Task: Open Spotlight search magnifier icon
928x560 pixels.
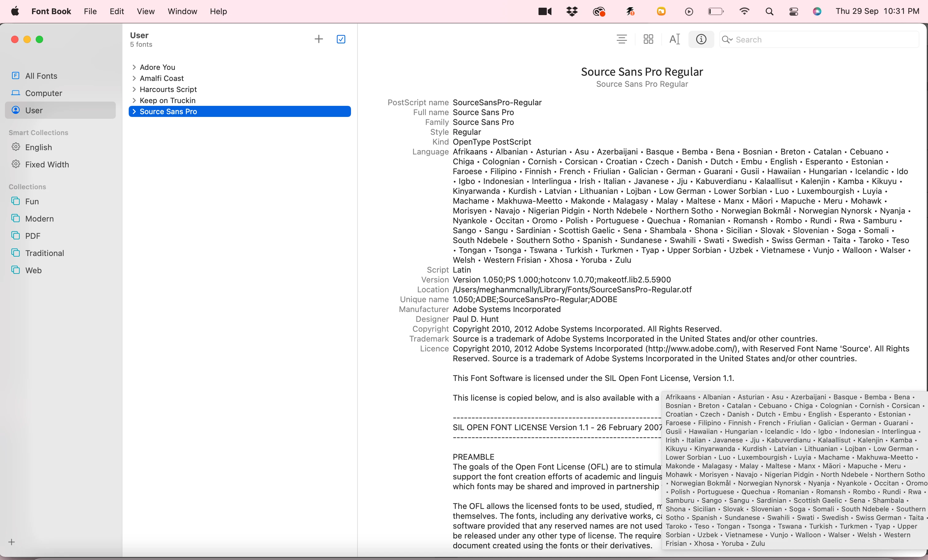Action: click(769, 12)
